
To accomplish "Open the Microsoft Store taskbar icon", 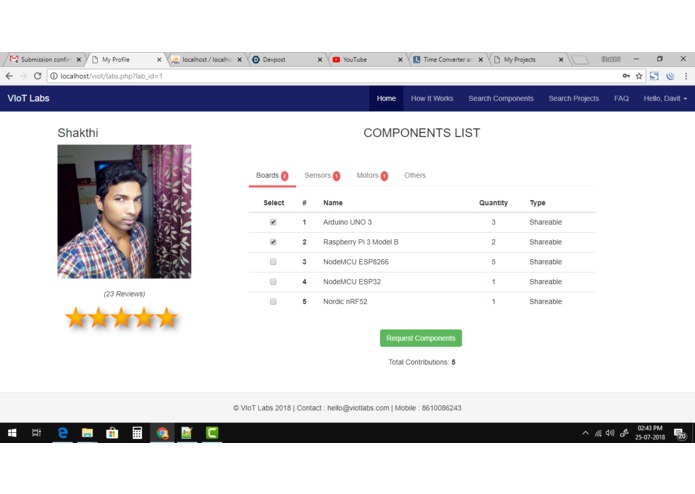I will point(112,433).
